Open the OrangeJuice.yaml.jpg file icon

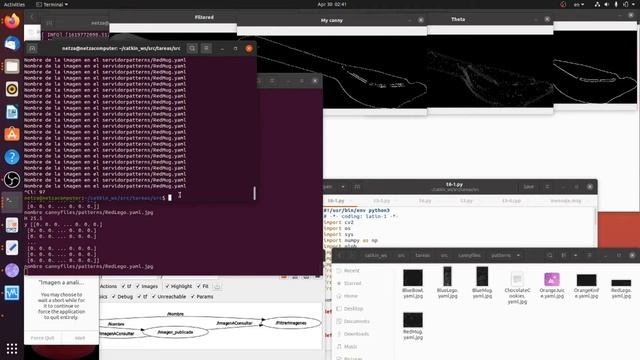pyautogui.click(x=552, y=280)
